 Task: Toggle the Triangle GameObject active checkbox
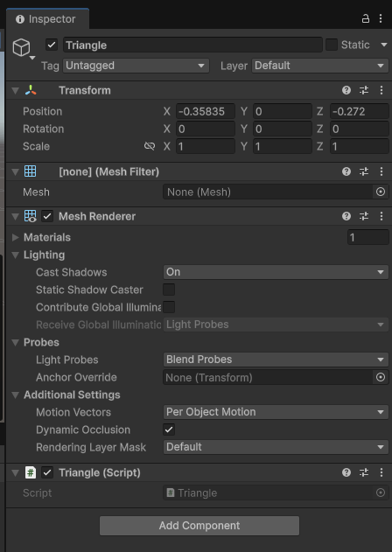[x=52, y=45]
